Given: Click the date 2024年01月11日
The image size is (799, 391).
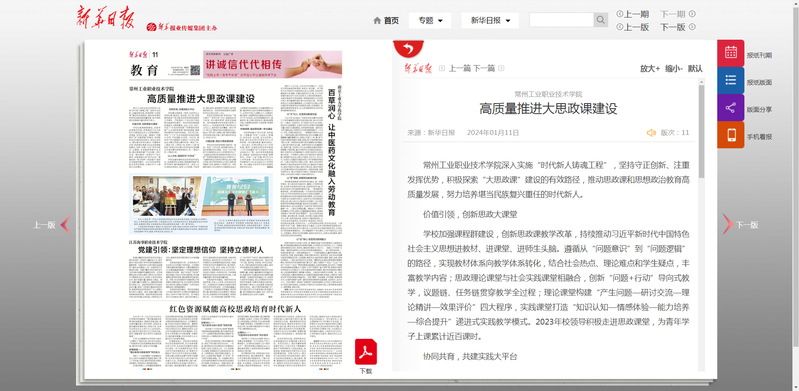Looking at the screenshot, I should pyautogui.click(x=493, y=133).
